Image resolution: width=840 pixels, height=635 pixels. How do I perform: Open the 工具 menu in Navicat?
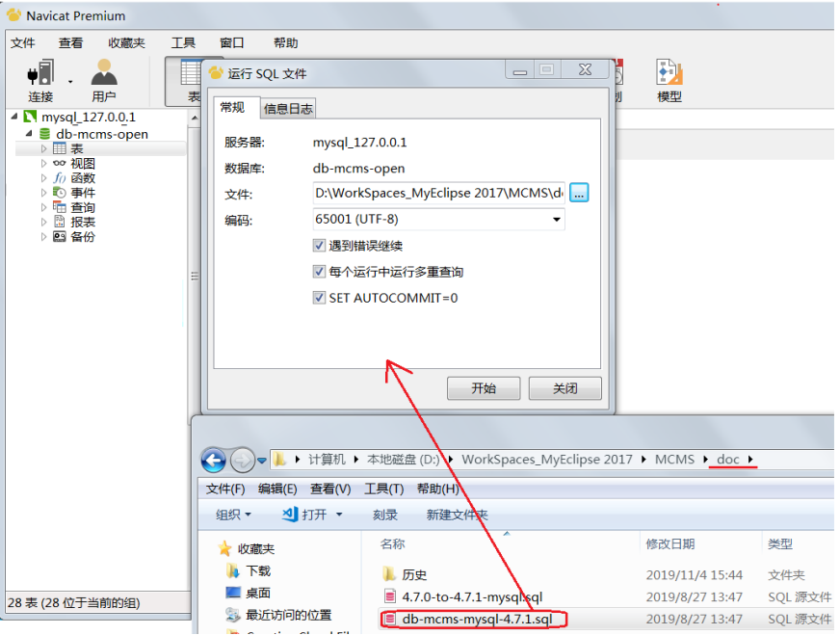[183, 42]
